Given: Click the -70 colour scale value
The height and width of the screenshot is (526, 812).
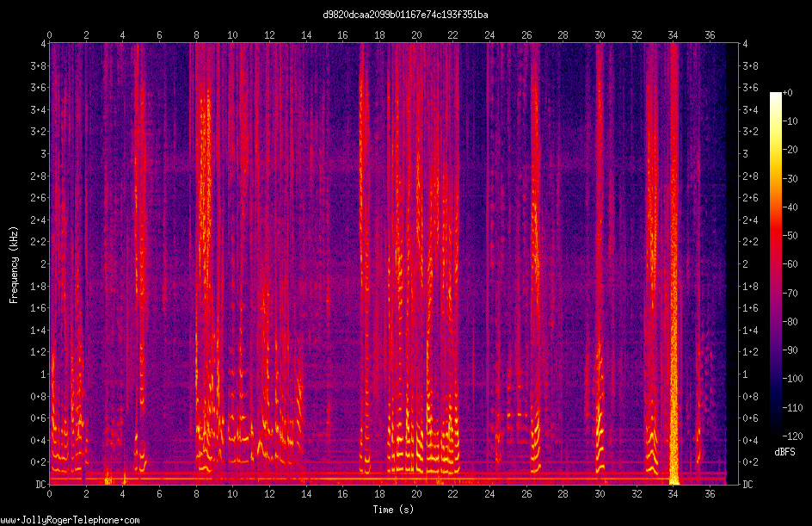Looking at the screenshot, I should [x=790, y=294].
